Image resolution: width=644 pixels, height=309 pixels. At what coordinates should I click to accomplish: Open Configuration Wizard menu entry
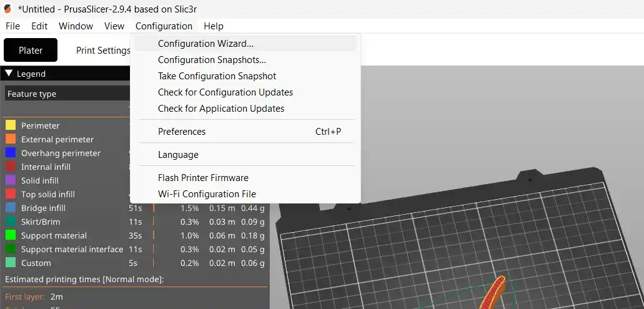click(206, 44)
